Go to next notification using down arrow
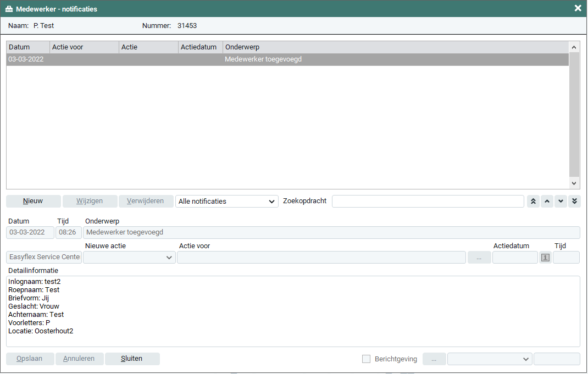The image size is (588, 374). 561,201
